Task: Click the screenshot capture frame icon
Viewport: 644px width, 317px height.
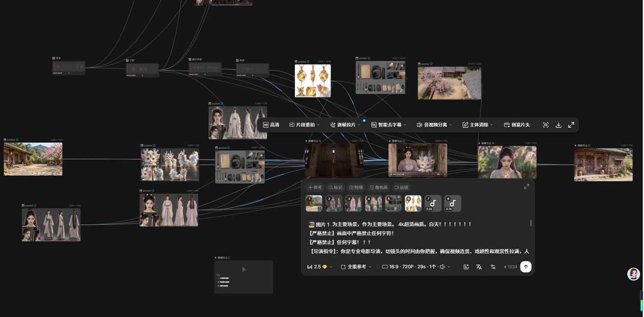Action: [x=546, y=125]
